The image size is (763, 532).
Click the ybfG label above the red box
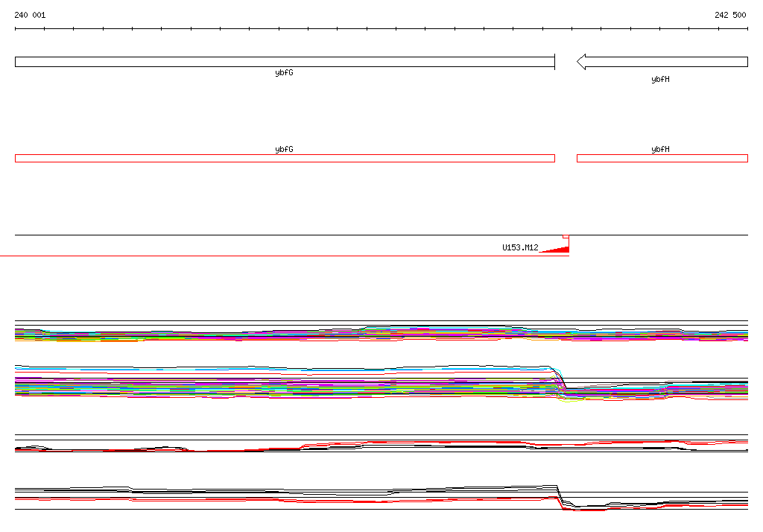point(284,149)
